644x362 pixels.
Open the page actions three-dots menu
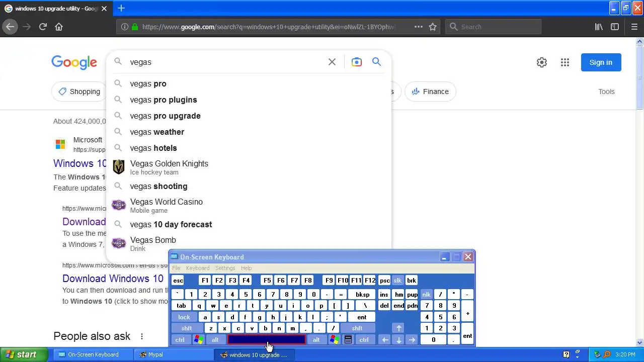pos(418,27)
